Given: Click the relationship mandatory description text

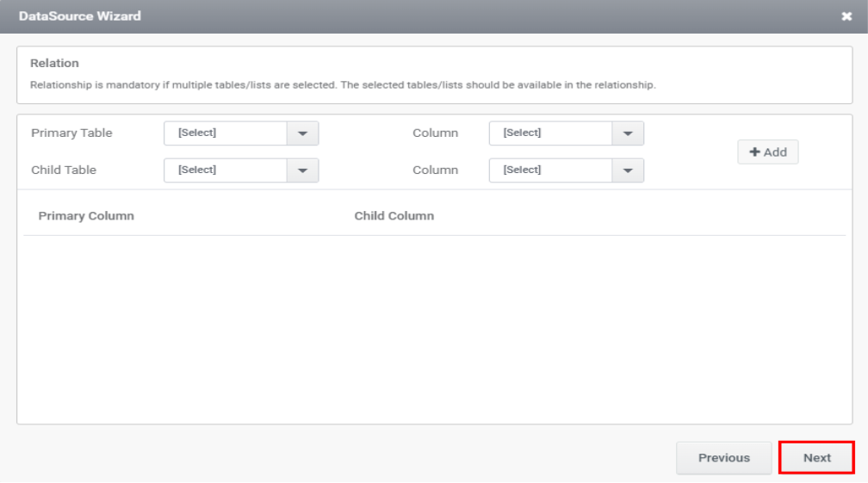Looking at the screenshot, I should coord(343,85).
